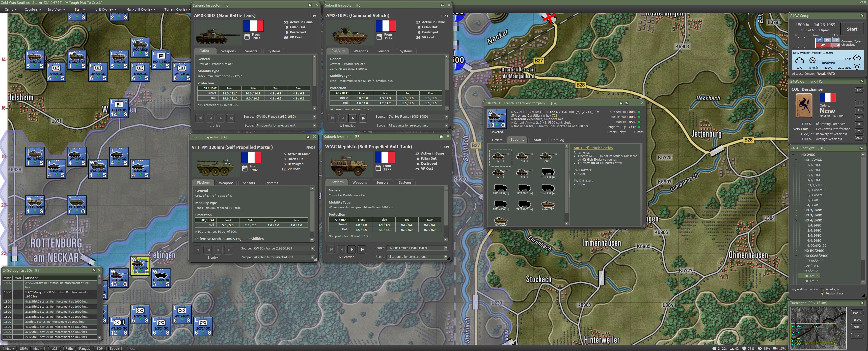Pop out the Tuebingen minimap panel
The image size is (868, 351).
pos(862,303)
